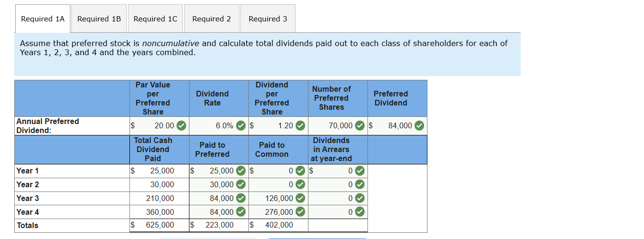Click checkmark by Year 1 paid to preferred
The height and width of the screenshot is (239, 644).
coord(241,171)
